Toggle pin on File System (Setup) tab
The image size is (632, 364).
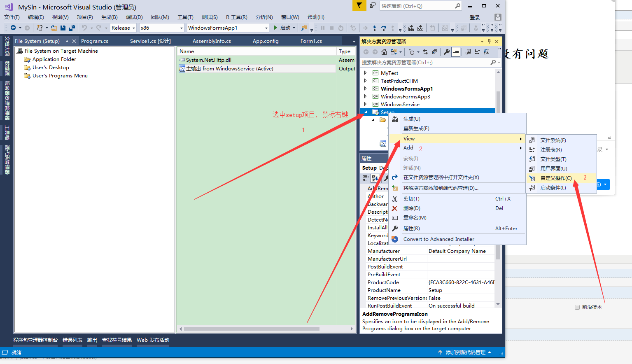(x=66, y=41)
